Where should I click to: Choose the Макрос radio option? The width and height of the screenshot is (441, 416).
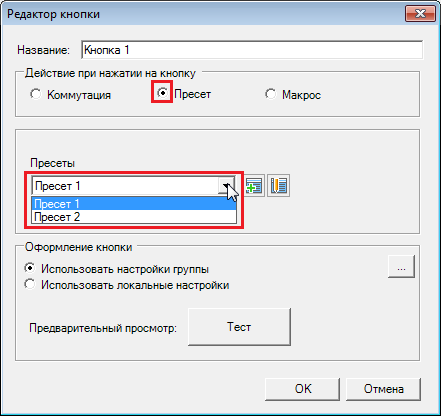(x=270, y=94)
